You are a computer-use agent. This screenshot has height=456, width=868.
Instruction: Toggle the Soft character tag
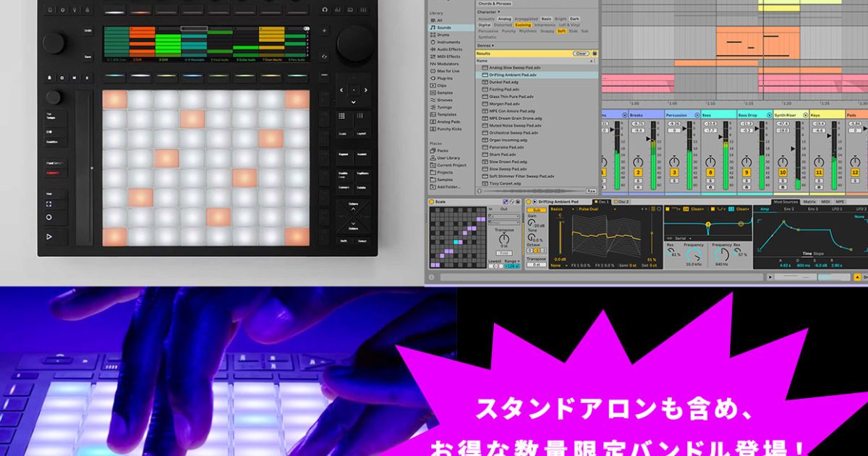(561, 31)
